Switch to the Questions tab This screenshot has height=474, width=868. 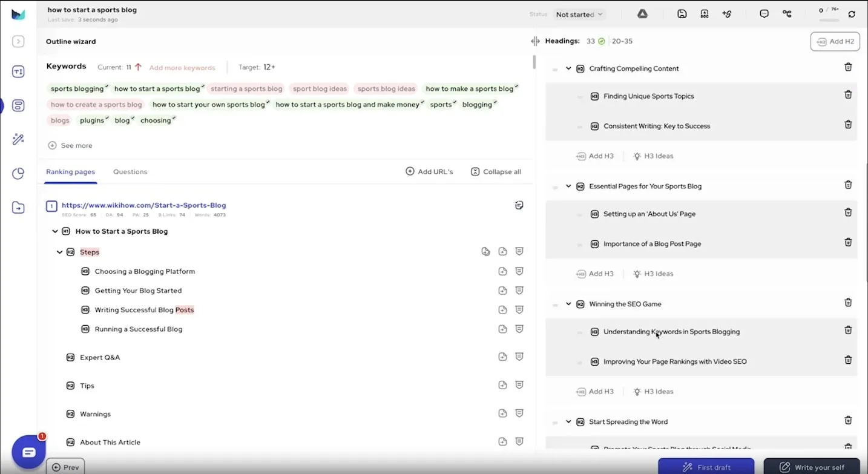(x=130, y=172)
